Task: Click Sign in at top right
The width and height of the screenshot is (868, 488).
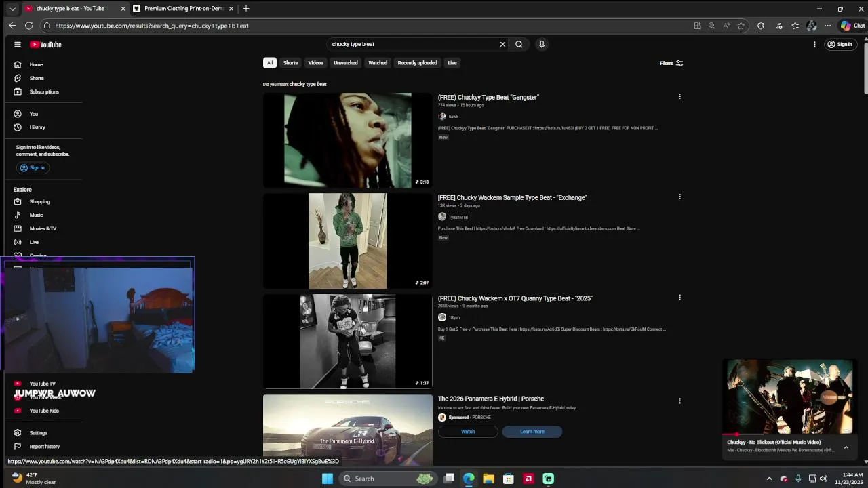Action: [840, 44]
